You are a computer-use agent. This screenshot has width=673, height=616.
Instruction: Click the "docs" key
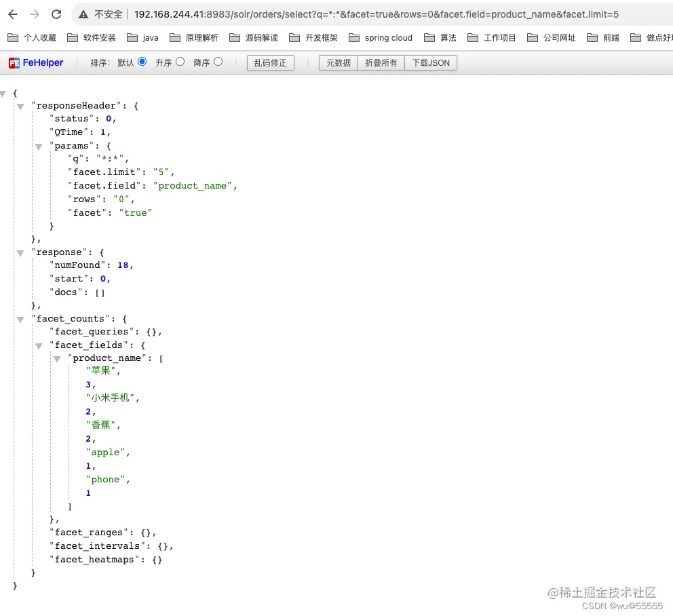pyautogui.click(x=66, y=292)
